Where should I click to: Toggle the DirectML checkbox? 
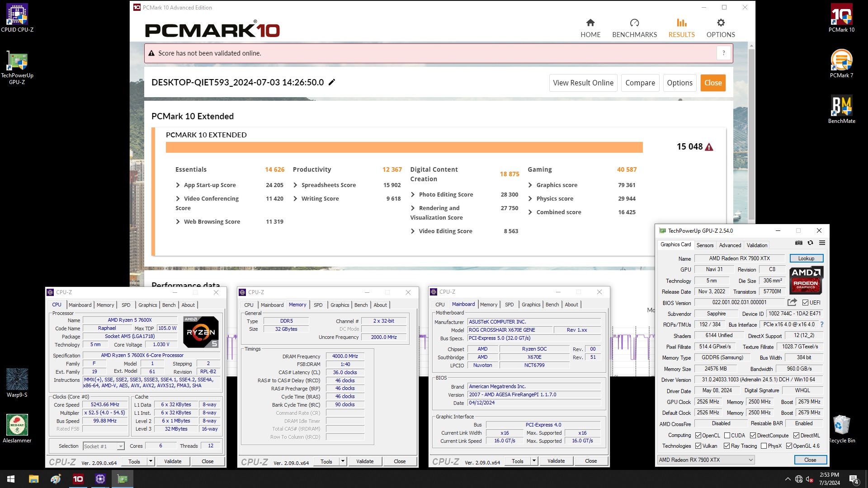pos(796,436)
